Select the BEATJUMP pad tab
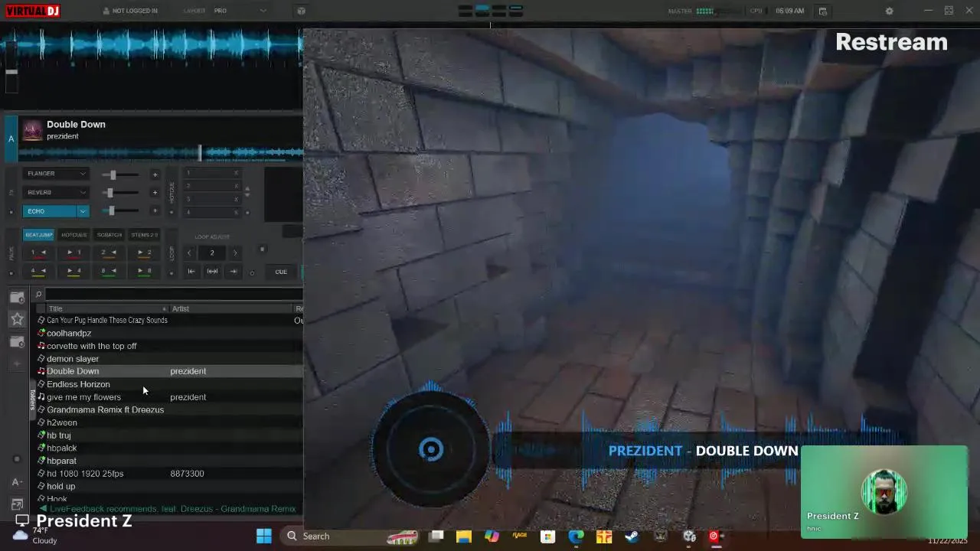The width and height of the screenshot is (980, 551). point(38,235)
